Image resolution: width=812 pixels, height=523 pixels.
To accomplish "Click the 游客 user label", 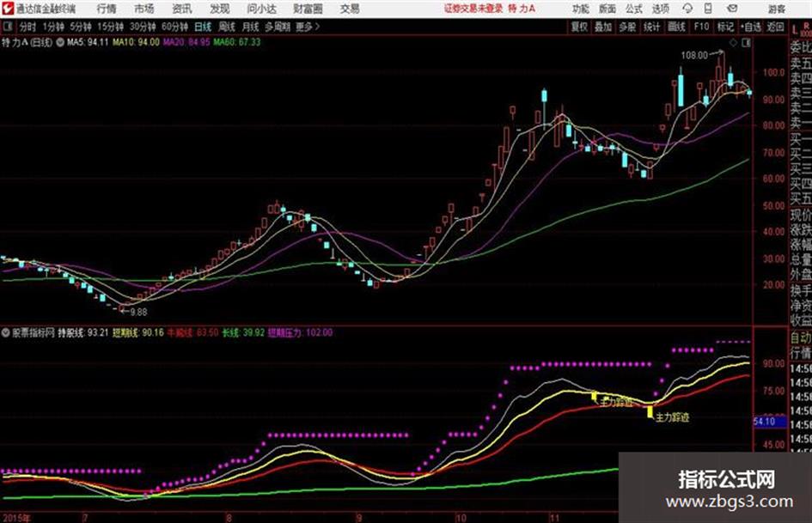I will [x=776, y=9].
